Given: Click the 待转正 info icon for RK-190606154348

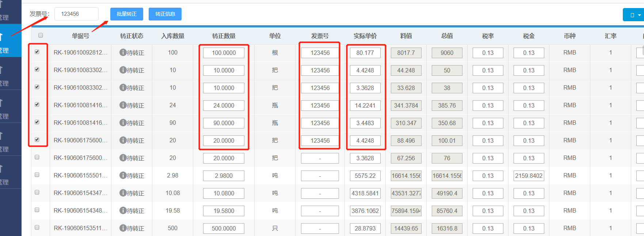Looking at the screenshot, I should tap(123, 210).
